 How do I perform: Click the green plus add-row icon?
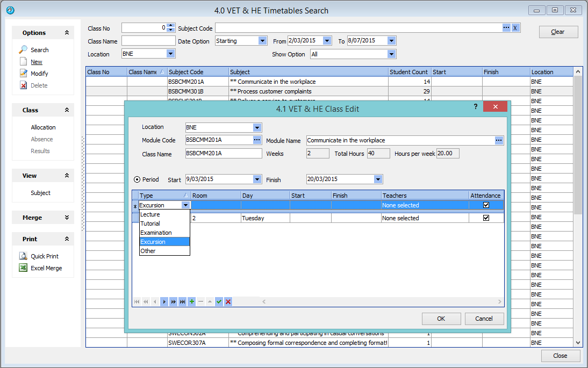coord(192,302)
